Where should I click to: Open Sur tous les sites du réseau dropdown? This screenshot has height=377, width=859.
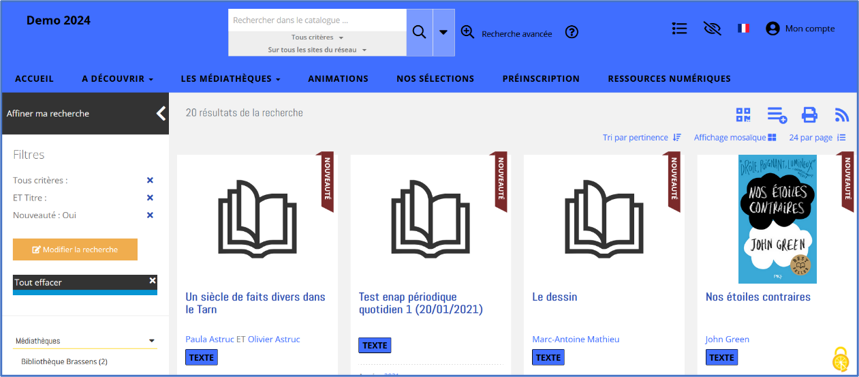click(317, 50)
